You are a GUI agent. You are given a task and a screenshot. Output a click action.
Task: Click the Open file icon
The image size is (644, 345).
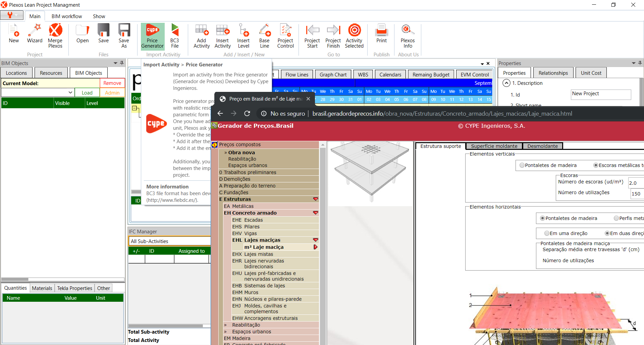(x=83, y=34)
